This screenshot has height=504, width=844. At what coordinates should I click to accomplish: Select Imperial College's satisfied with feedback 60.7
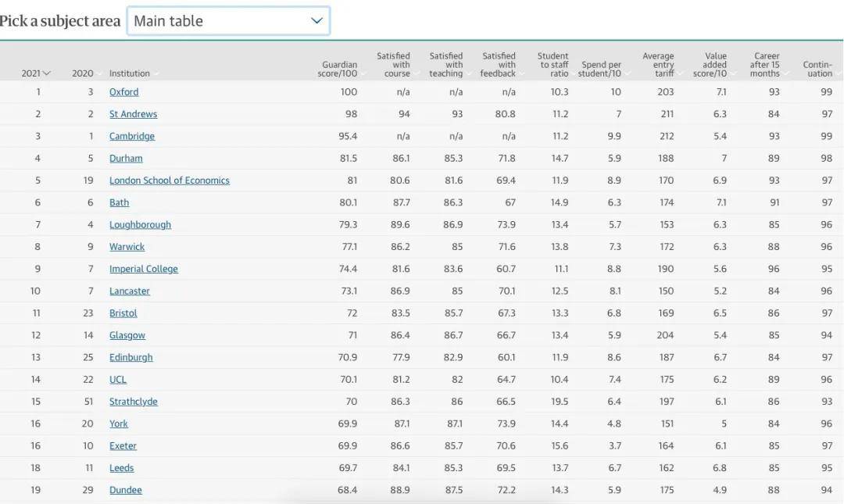(506, 269)
